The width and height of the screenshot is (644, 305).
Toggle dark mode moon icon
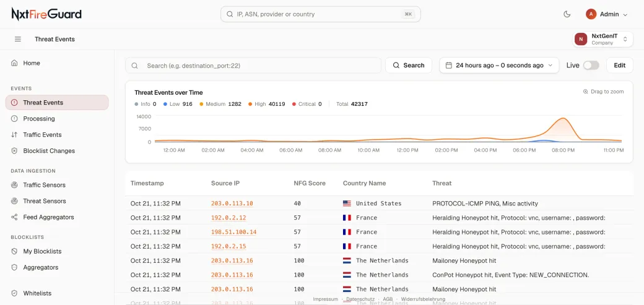tap(567, 14)
